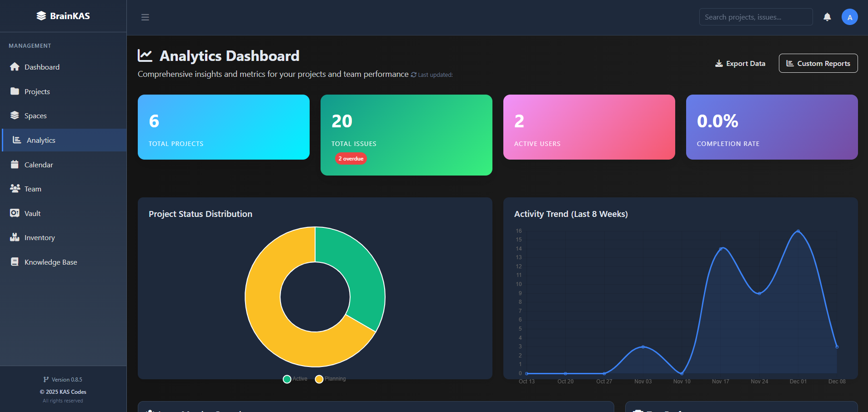Click the Projects folder icon
Viewport: 868px width, 412px height.
click(15, 91)
